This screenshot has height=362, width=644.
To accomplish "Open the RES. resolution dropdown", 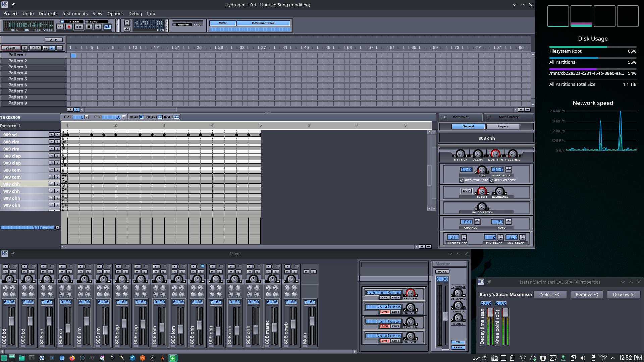I will [x=124, y=117].
